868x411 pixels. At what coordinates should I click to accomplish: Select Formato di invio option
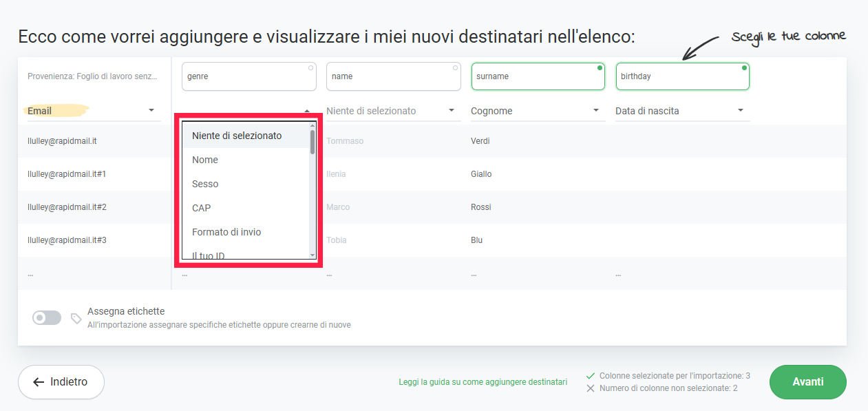pyautogui.click(x=226, y=232)
